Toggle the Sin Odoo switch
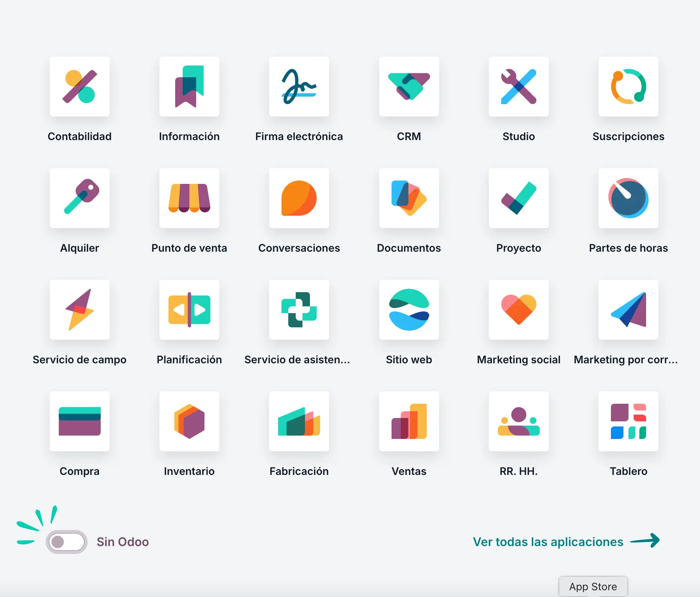The image size is (700, 597). point(67,542)
